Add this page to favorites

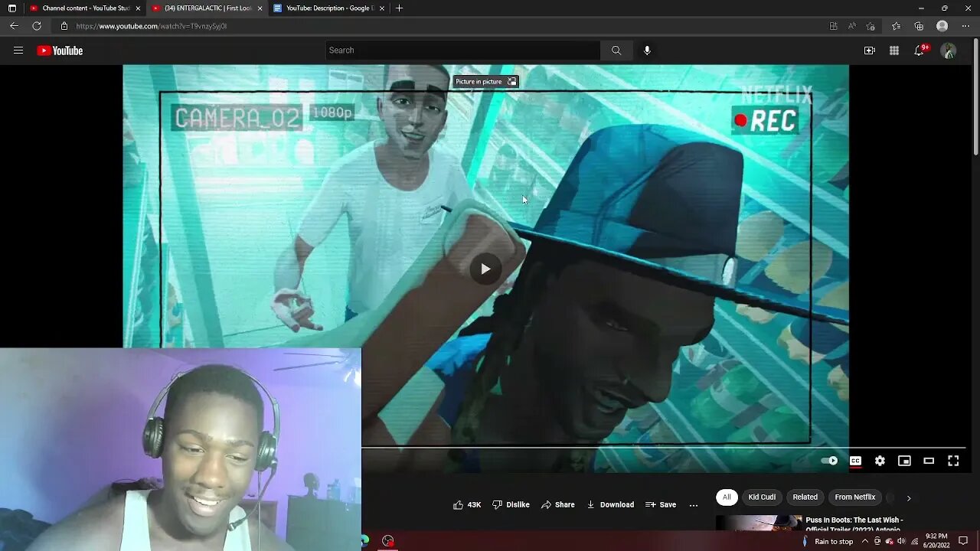[871, 26]
